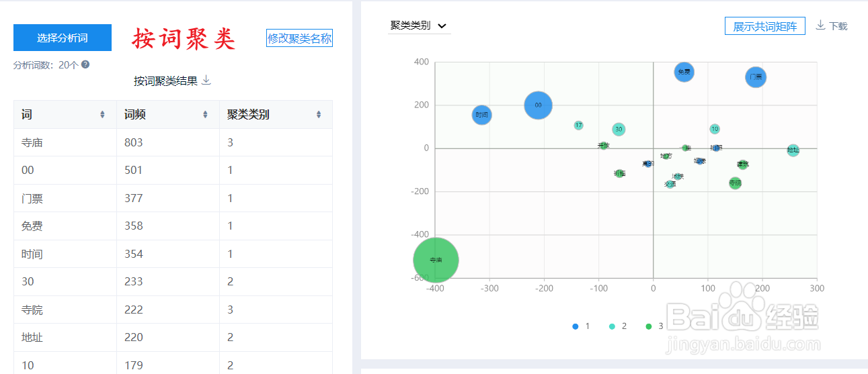Screen dimensions: 868x374
Task: Toggle legend series 1 visibility
Action: (x=576, y=326)
